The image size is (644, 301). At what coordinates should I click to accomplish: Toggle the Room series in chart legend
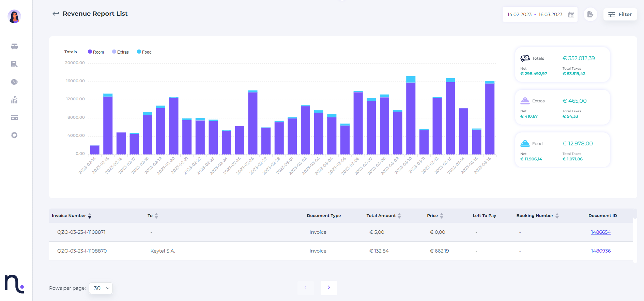pyautogui.click(x=96, y=52)
